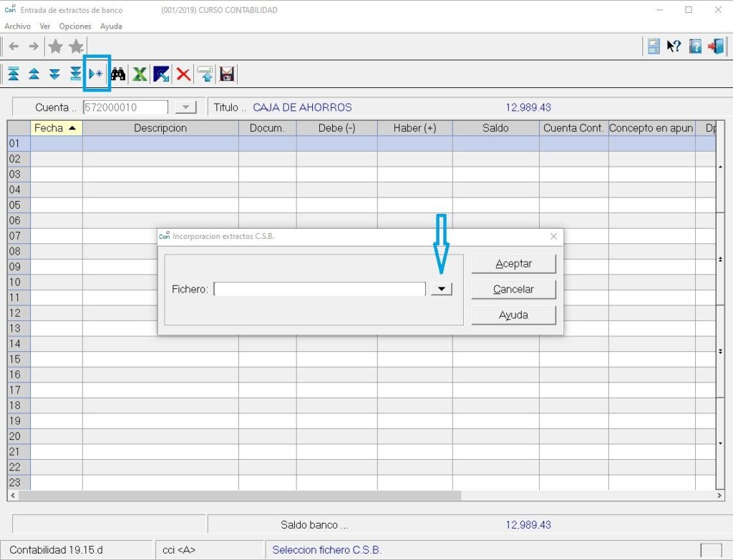Select row 01 in the grid
The image size is (733, 560).
(x=361, y=143)
